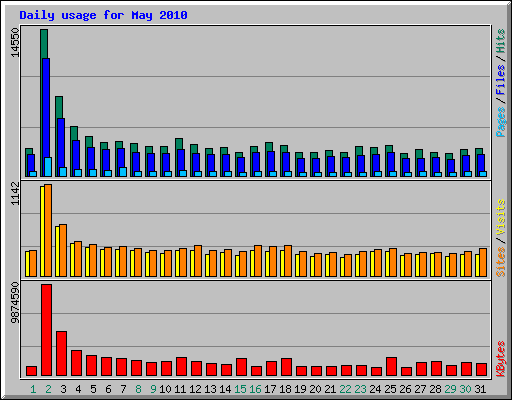Click the day label "11" on date axis
This screenshot has height=400, width=512.
[x=180, y=389]
